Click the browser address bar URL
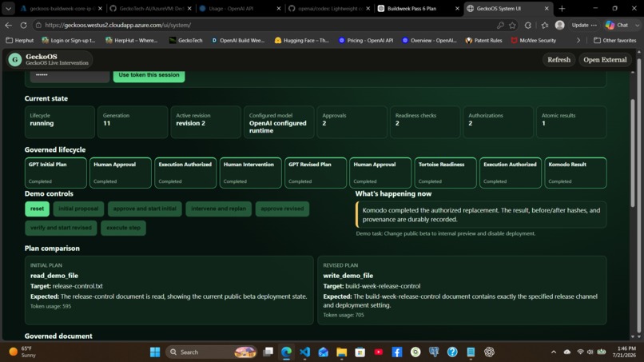 [x=118, y=25]
